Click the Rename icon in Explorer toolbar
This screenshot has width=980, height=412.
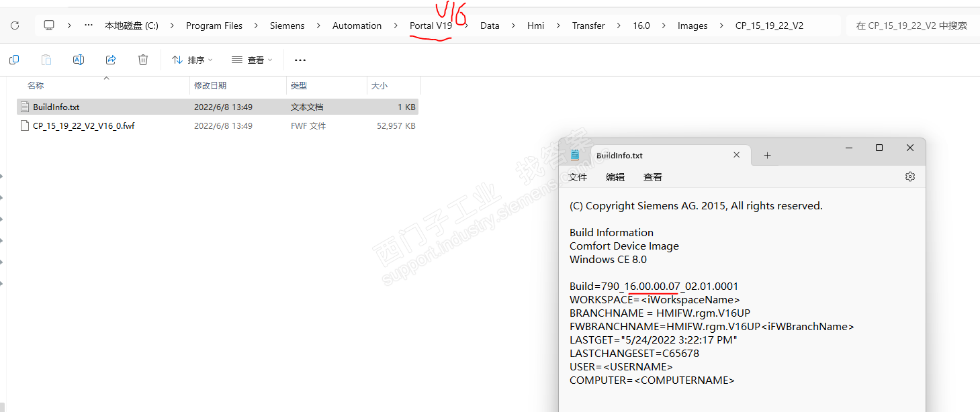79,60
